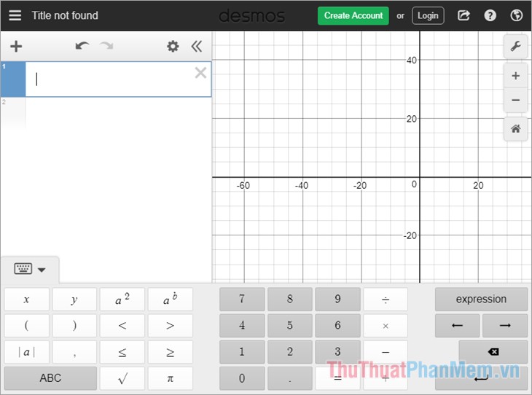The image size is (532, 395).
Task: Undo the last action
Action: point(82,46)
